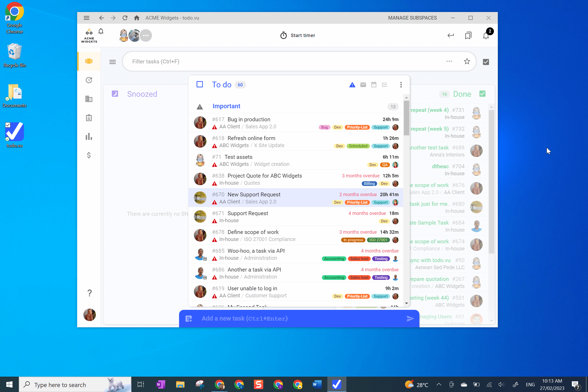The width and height of the screenshot is (588, 392).
Task: Open the help question mark icon
Action: tap(89, 293)
